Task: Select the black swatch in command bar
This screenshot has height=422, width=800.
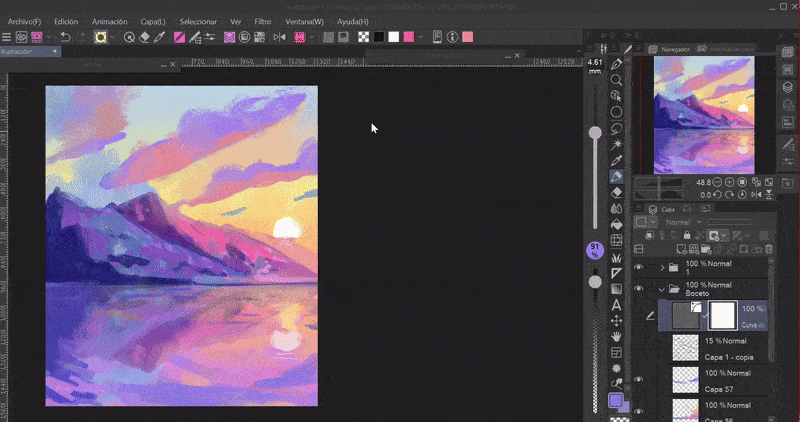Action: (x=379, y=37)
